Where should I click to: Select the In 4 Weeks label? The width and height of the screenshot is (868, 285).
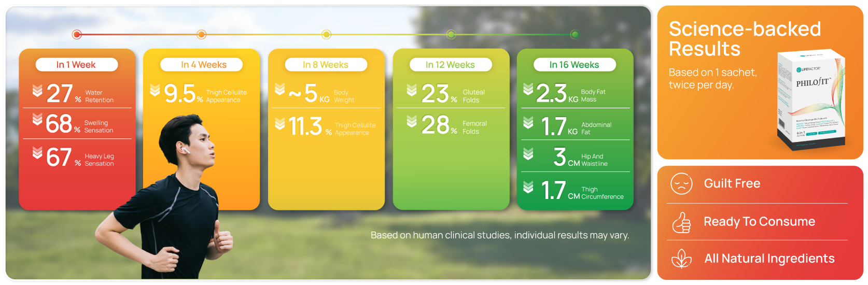203,65
